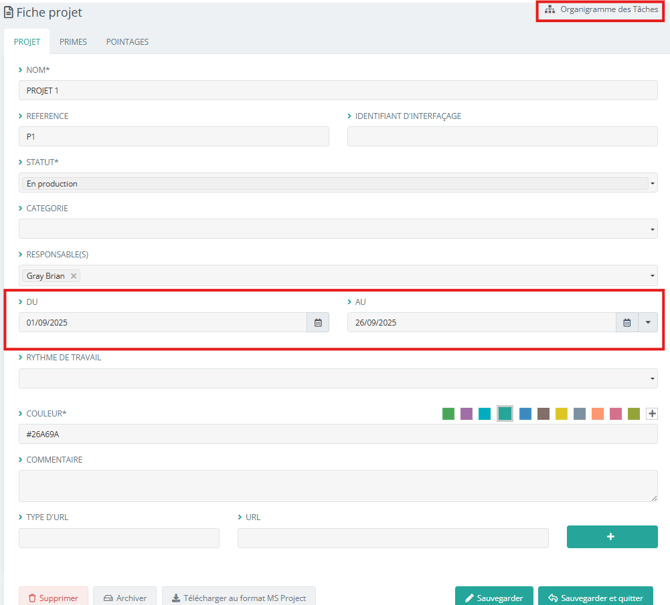Open the AU end date calendar picker
Image resolution: width=670 pixels, height=605 pixels.
pyautogui.click(x=627, y=323)
